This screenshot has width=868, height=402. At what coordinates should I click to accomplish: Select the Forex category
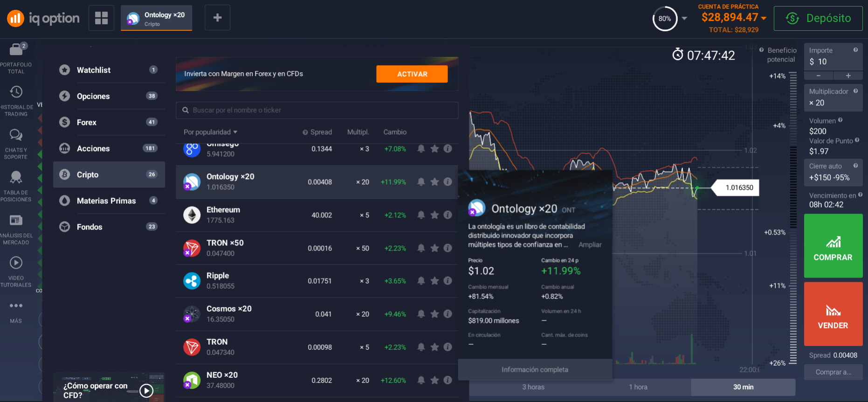109,122
